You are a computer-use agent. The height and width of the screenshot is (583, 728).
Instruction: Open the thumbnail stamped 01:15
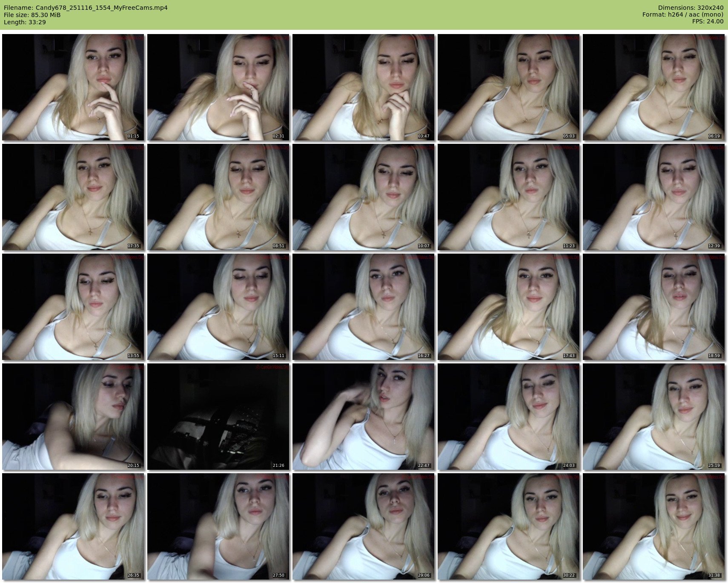coord(73,87)
